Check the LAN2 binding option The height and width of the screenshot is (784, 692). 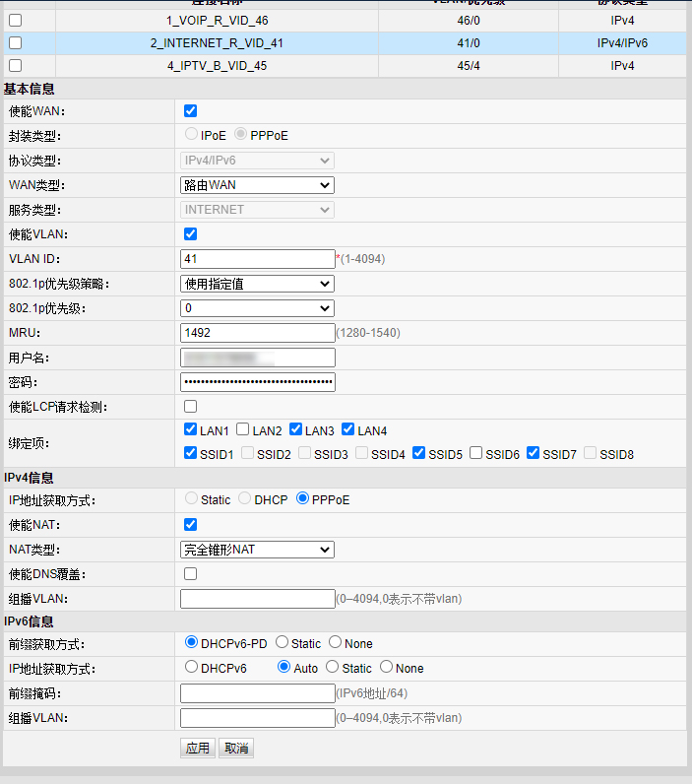pyautogui.click(x=243, y=430)
